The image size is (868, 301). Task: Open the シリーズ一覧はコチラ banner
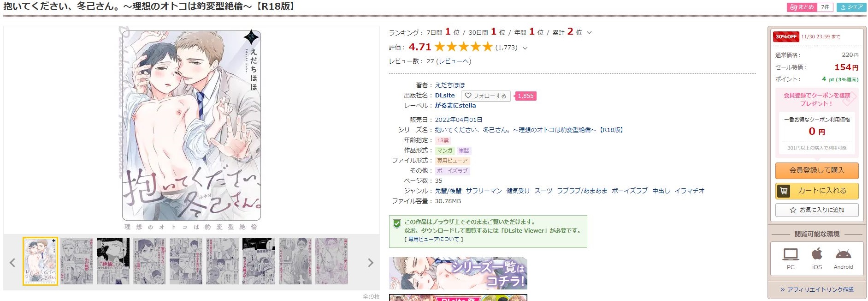pos(458,273)
